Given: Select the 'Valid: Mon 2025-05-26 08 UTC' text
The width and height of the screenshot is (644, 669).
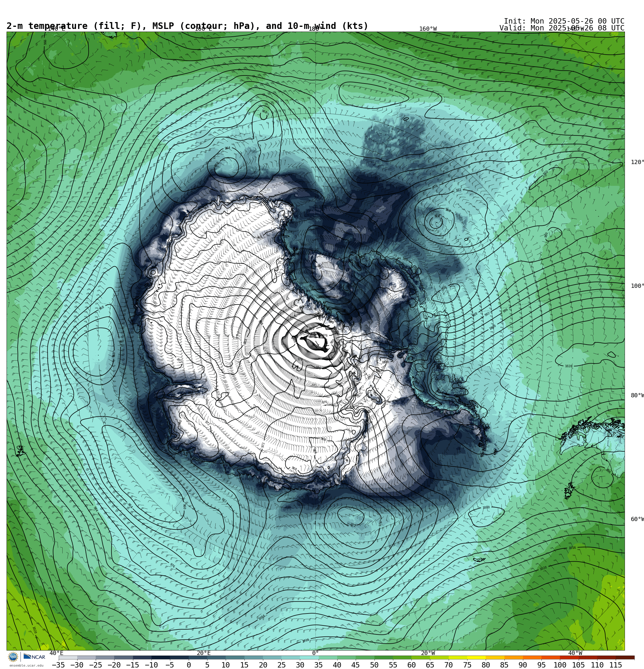Looking at the screenshot, I should click(x=562, y=28).
